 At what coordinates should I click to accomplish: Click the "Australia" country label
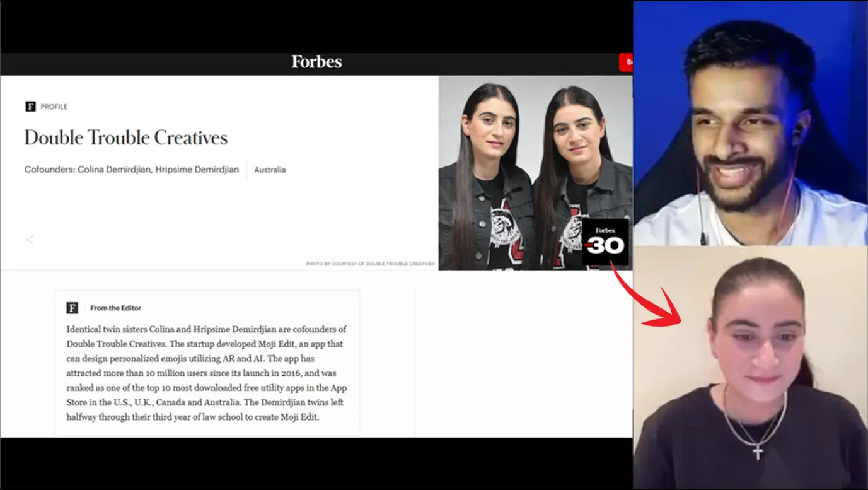point(270,170)
